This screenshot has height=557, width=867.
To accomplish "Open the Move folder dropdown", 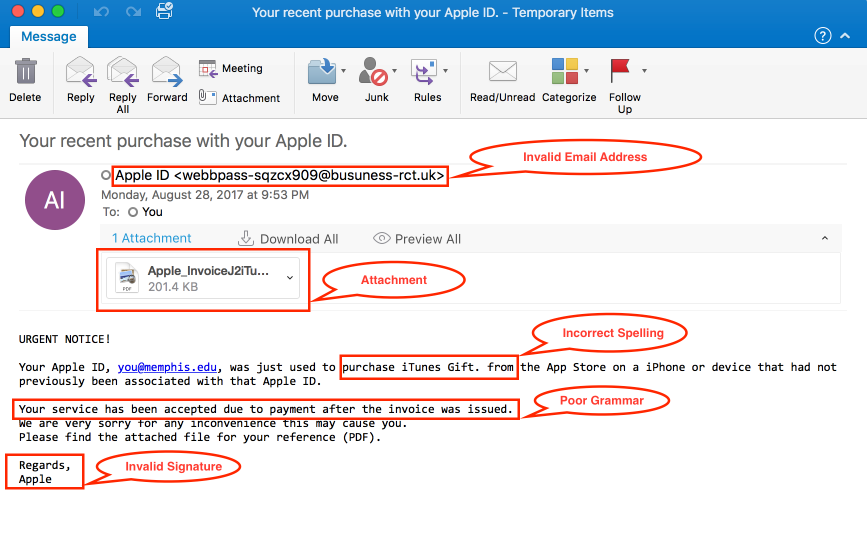I will pyautogui.click(x=344, y=72).
